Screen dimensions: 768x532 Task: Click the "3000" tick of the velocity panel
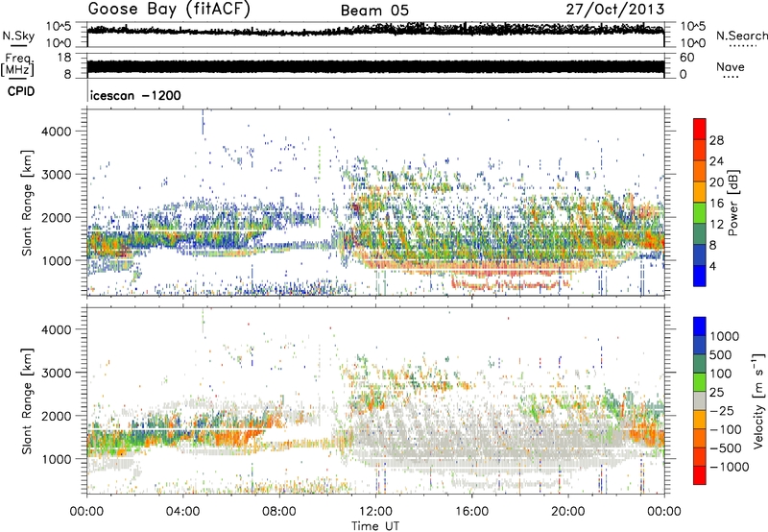coord(57,373)
